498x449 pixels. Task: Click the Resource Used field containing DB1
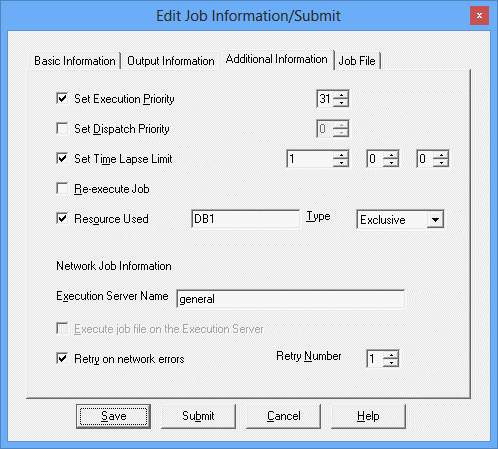[x=246, y=219]
